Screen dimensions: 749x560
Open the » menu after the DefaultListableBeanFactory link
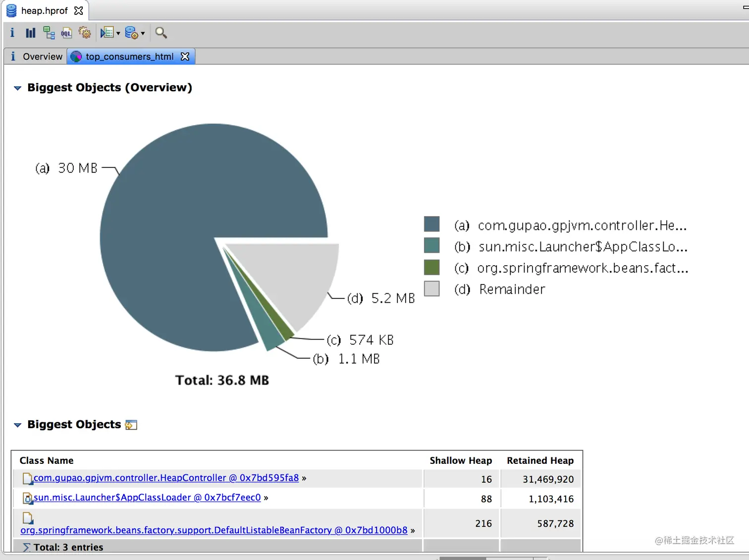coord(413,530)
